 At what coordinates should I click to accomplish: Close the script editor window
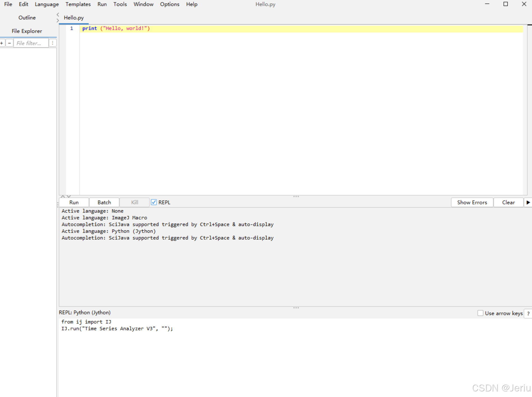click(524, 4)
